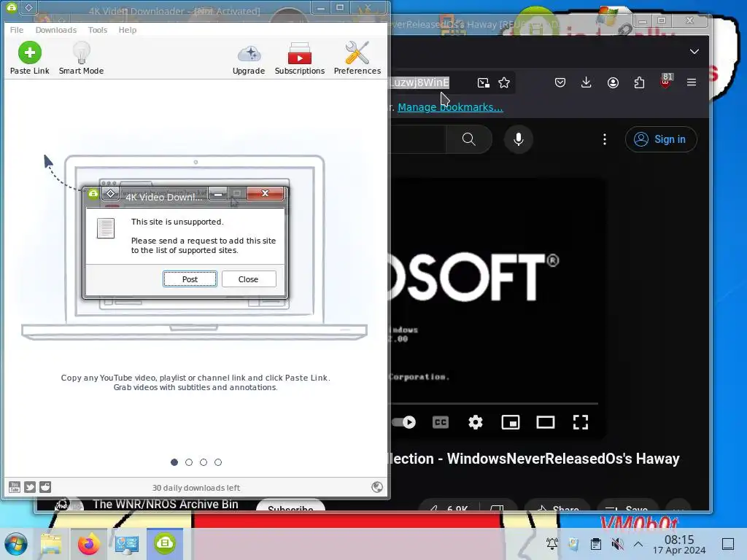Click the Firefox URL bar text
Image resolution: width=747 pixels, height=560 pixels.
click(x=419, y=82)
